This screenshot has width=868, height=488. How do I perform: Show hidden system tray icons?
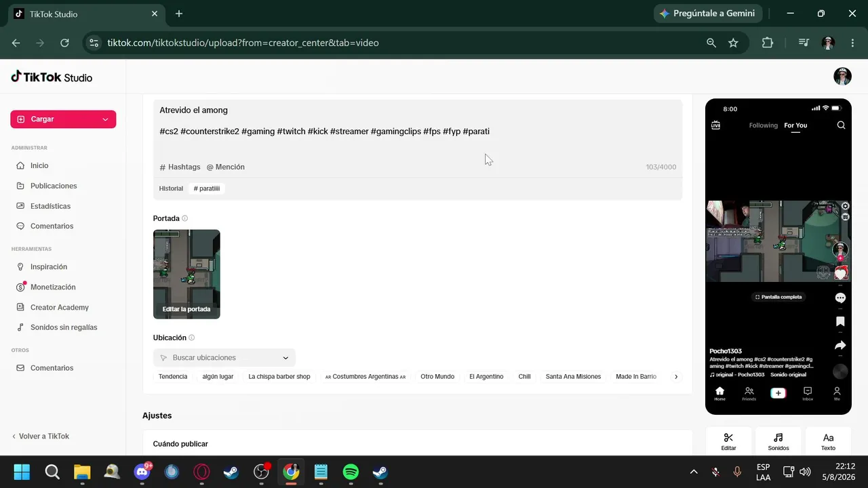693,472
